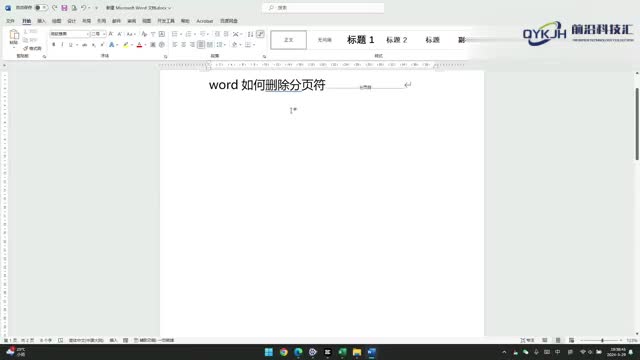Align text left

point(175,44)
